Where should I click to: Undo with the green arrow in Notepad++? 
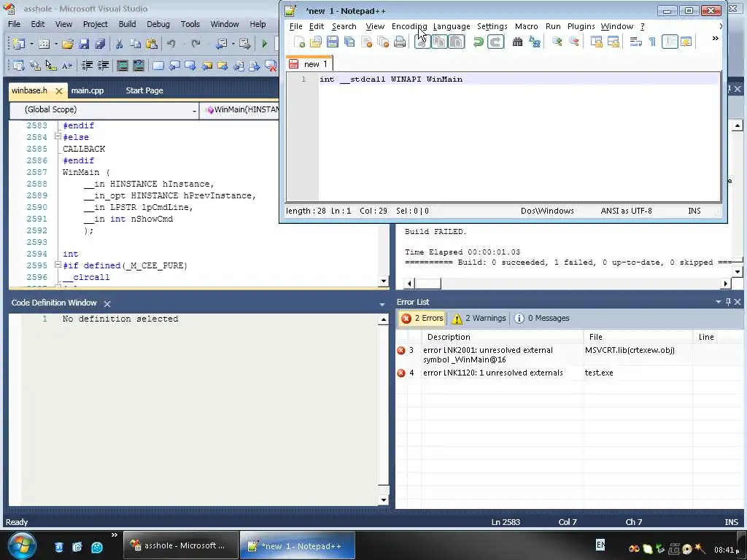coord(478,42)
